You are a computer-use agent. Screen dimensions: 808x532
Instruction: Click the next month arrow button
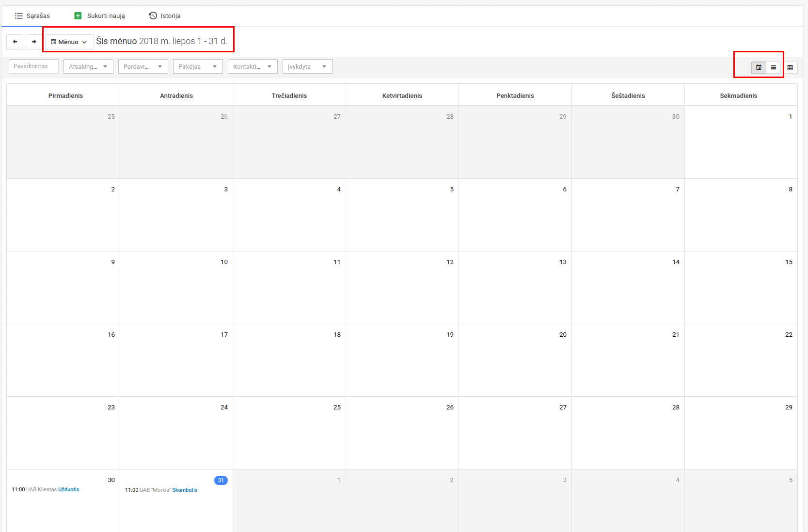(34, 42)
